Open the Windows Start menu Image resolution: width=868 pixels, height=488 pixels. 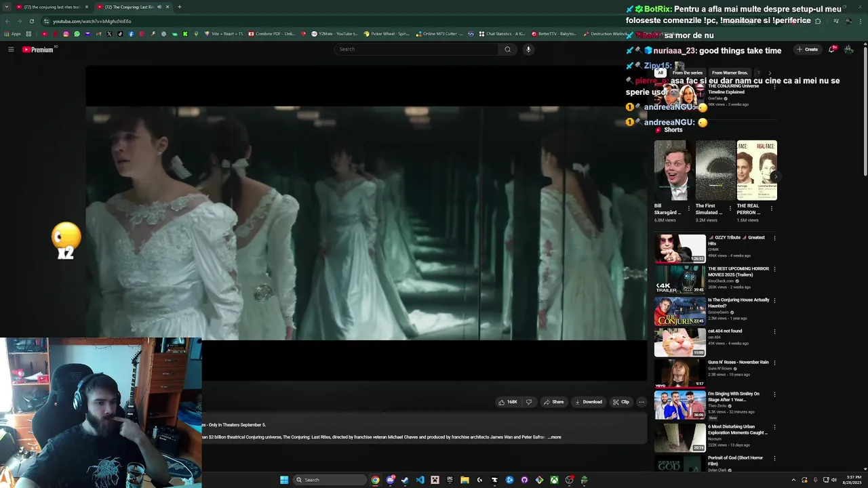284,480
